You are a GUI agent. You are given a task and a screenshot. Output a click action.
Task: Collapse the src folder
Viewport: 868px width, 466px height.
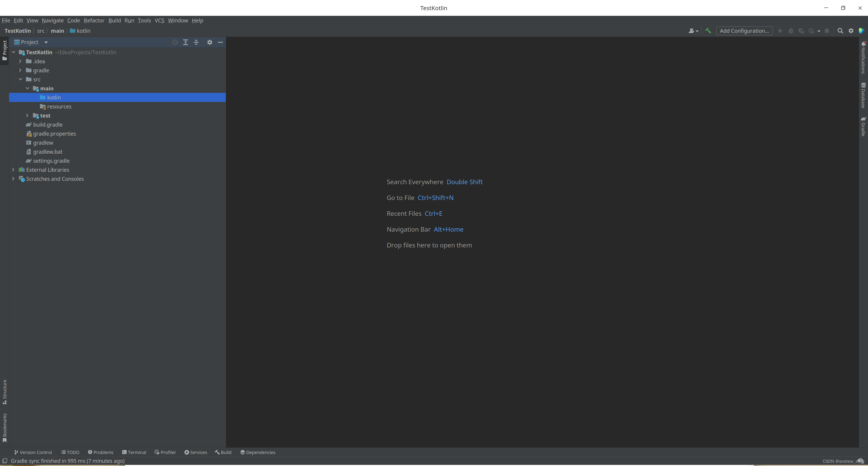20,80
